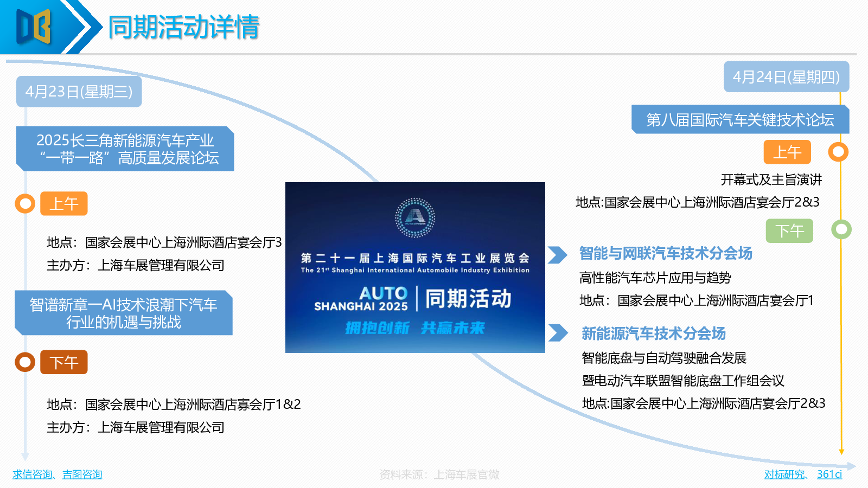
Task: Click text 高性能汽车芯片应用与趋势
Action: click(655, 278)
